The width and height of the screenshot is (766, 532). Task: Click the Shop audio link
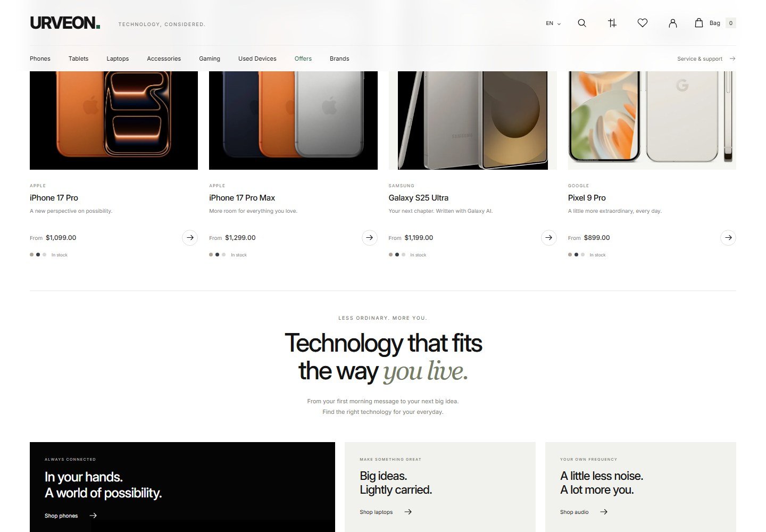(574, 512)
